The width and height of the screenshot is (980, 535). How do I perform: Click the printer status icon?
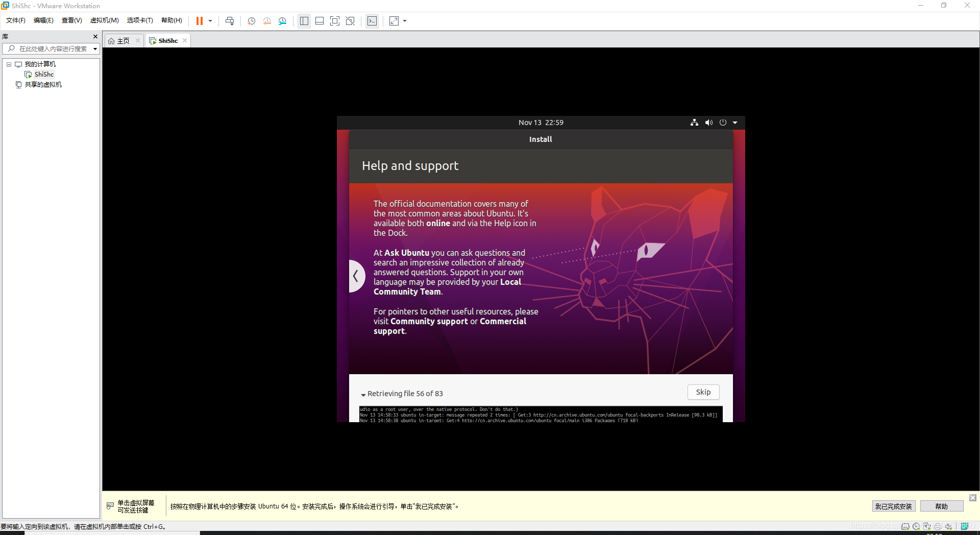[x=938, y=526]
